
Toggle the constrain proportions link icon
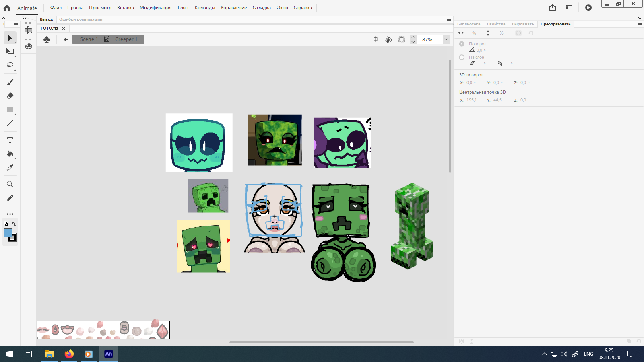[x=518, y=33]
